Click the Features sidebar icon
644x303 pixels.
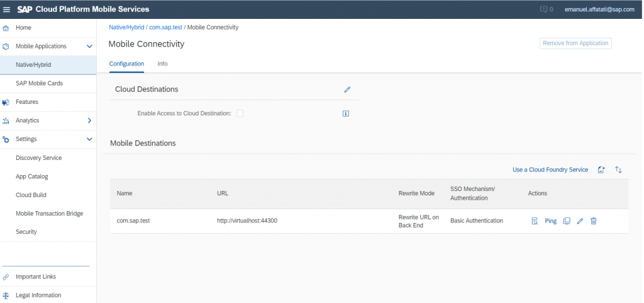point(6,102)
